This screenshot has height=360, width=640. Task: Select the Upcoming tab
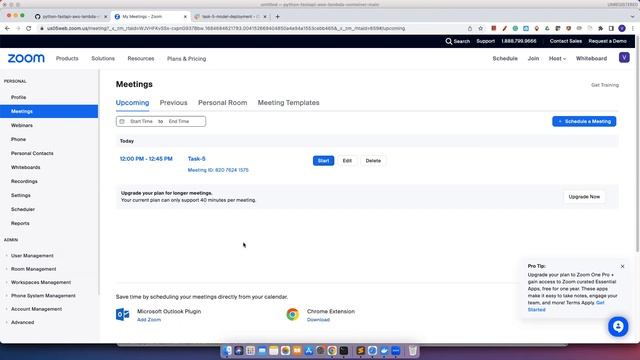[132, 103]
